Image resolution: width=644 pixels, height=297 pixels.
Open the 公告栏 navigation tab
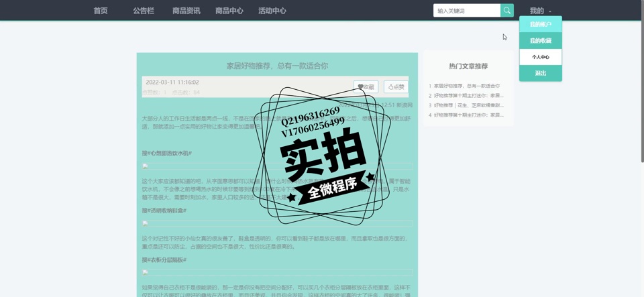click(144, 11)
